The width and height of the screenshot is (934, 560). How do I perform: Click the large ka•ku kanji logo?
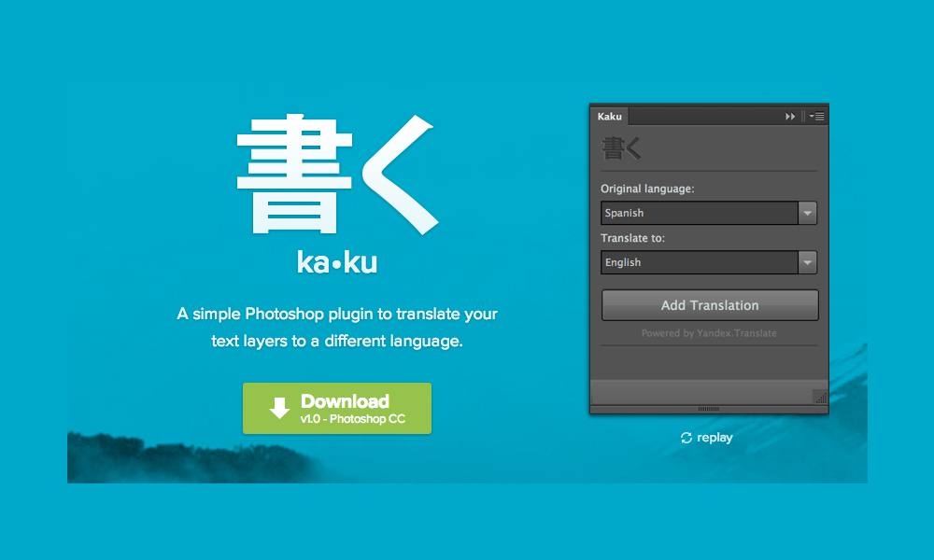click(338, 175)
